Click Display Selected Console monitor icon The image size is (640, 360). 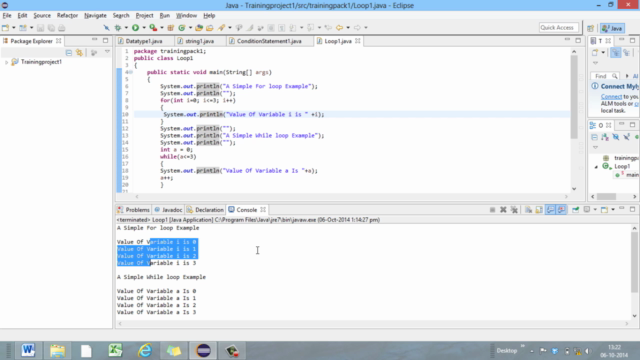coord(587,210)
